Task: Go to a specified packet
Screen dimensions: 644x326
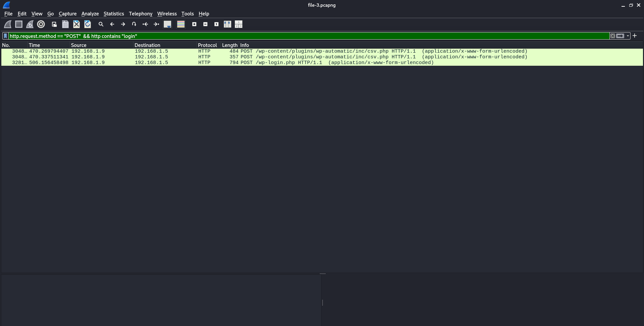Action: [134, 24]
